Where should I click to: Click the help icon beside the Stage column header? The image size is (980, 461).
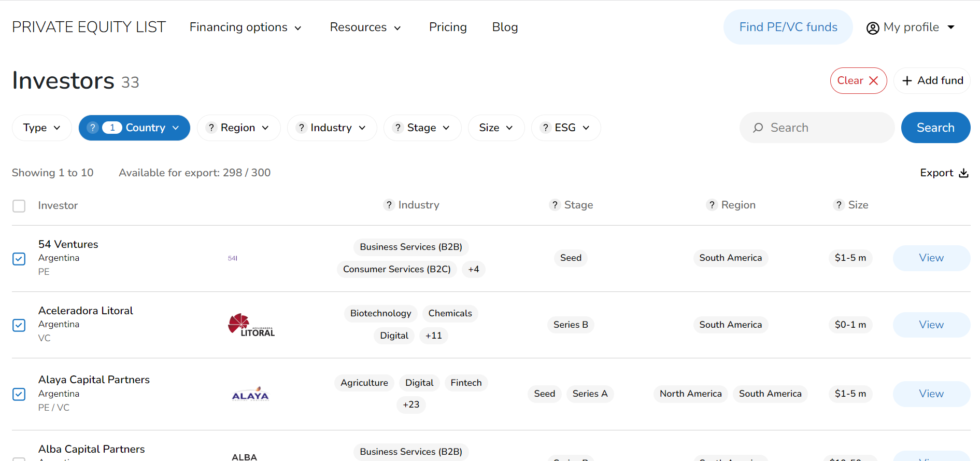pos(555,205)
